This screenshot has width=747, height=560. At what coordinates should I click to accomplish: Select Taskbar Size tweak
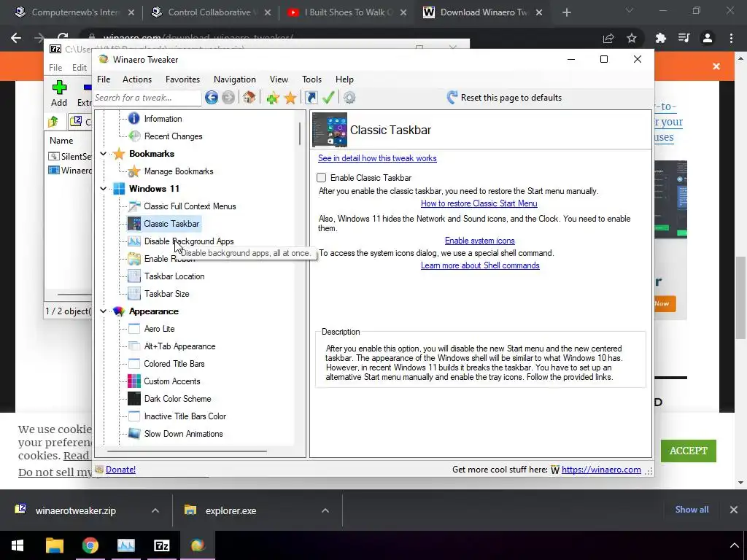click(166, 294)
